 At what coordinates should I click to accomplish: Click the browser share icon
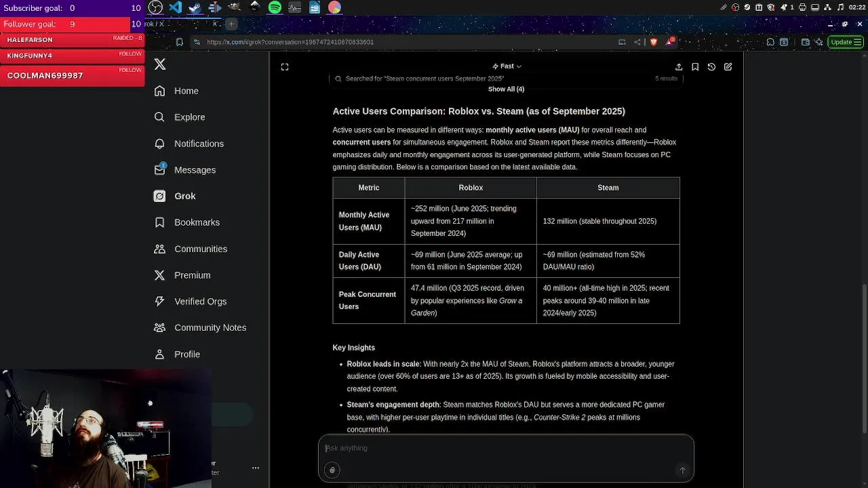click(637, 42)
